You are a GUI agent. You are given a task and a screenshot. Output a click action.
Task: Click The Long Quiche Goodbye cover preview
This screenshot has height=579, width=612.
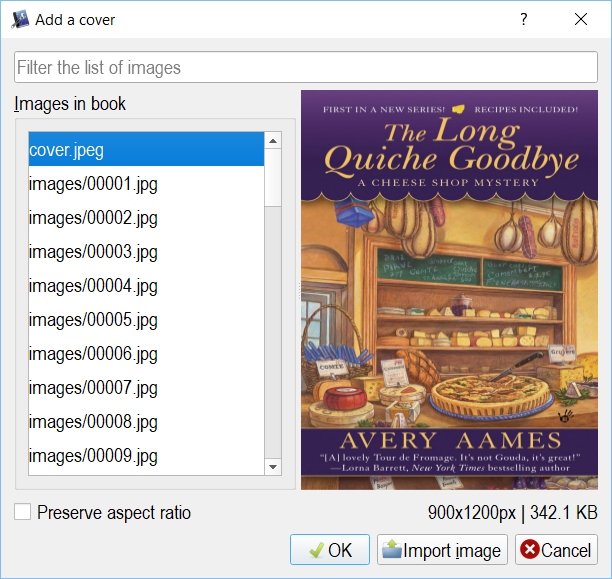tap(449, 290)
